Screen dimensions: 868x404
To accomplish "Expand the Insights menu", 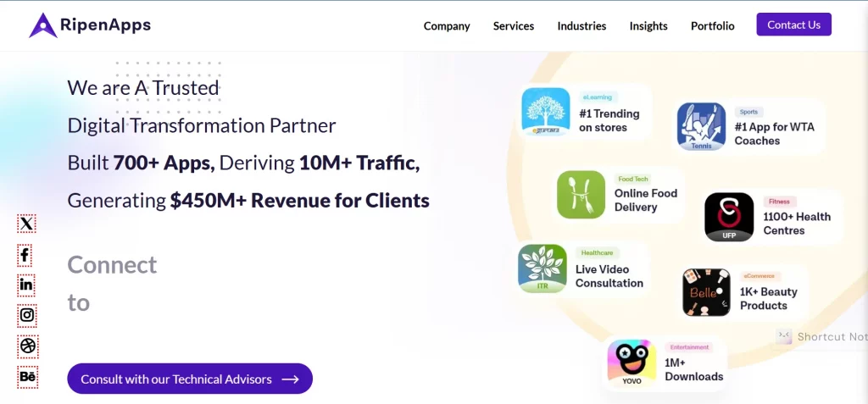I will [x=648, y=26].
